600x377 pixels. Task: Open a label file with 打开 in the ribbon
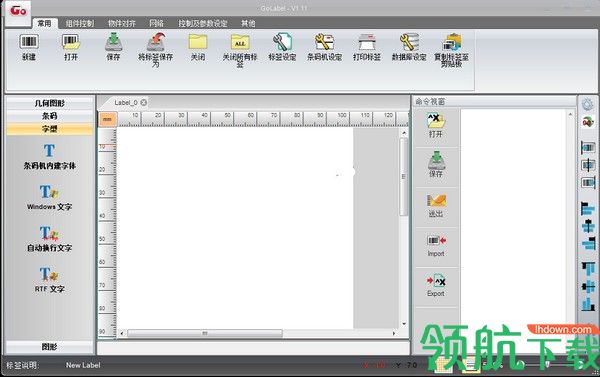71,42
